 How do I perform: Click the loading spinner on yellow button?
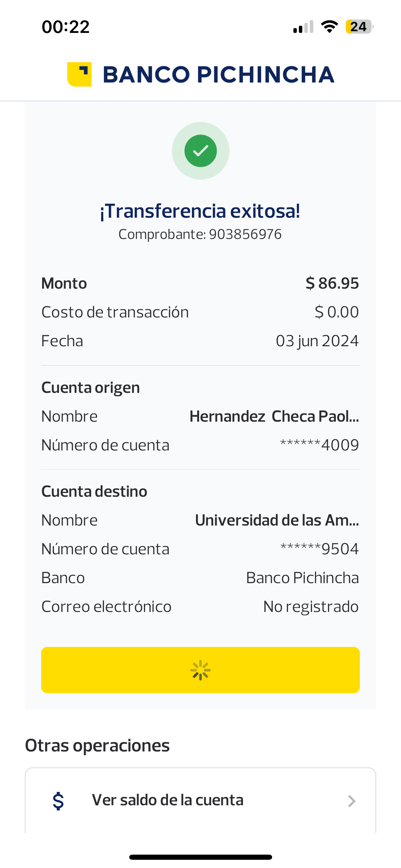tap(200, 670)
